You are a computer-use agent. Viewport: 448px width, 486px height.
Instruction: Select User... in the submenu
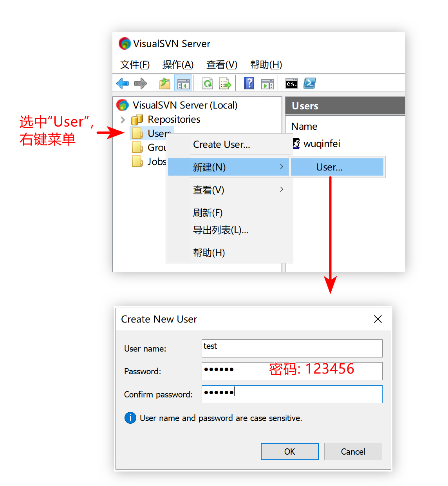point(337,167)
